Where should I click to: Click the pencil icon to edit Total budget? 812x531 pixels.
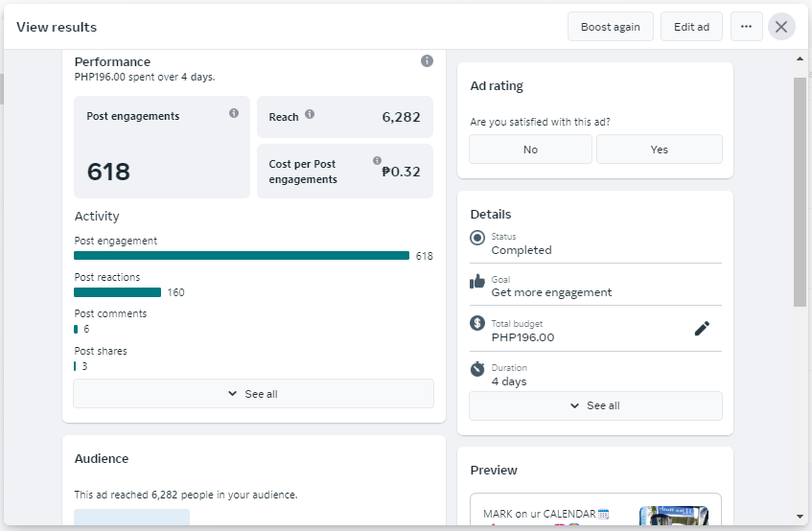coord(702,329)
